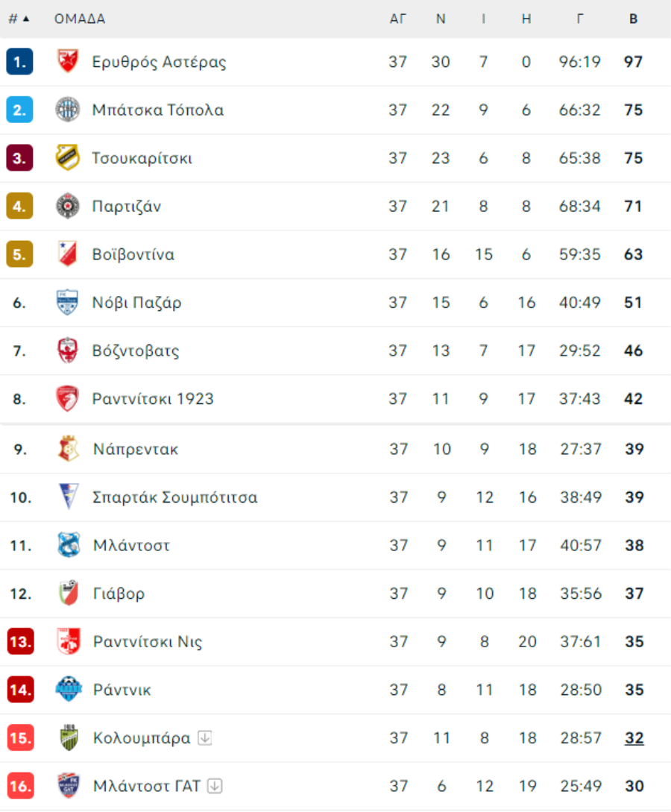Click the Μπάτσκα Τόπολα club logo

pyautogui.click(x=68, y=110)
